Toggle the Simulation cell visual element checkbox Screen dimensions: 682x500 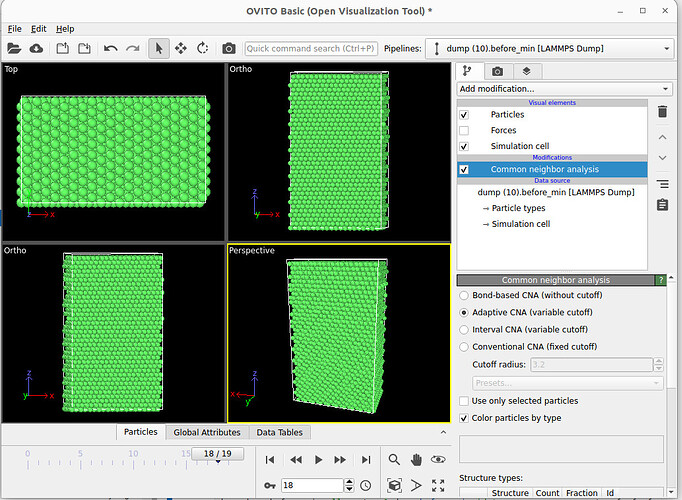(x=464, y=146)
